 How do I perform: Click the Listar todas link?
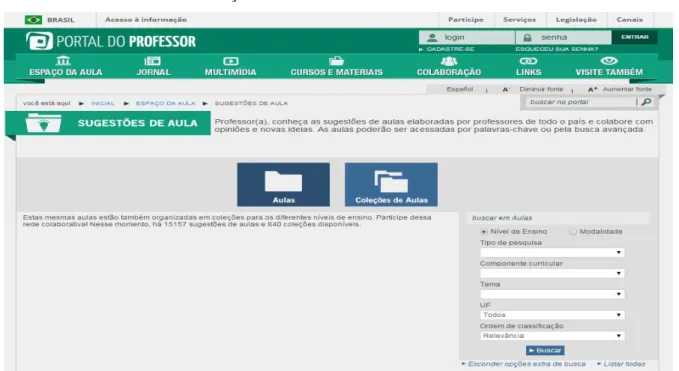click(624, 364)
